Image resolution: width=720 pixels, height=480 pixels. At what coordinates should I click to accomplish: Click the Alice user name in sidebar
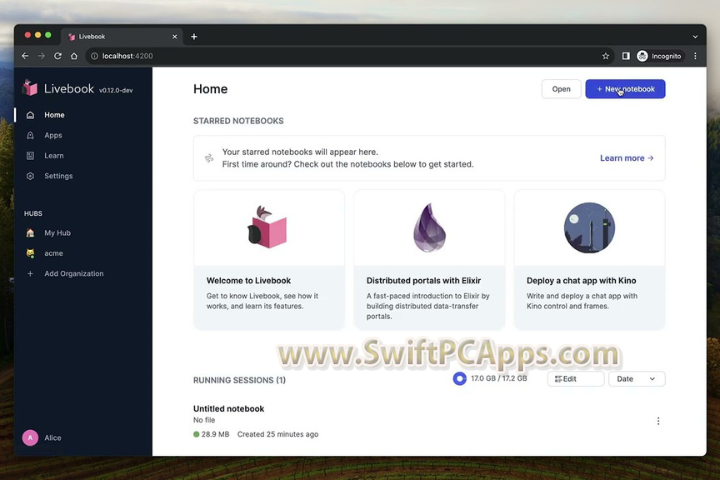point(53,438)
